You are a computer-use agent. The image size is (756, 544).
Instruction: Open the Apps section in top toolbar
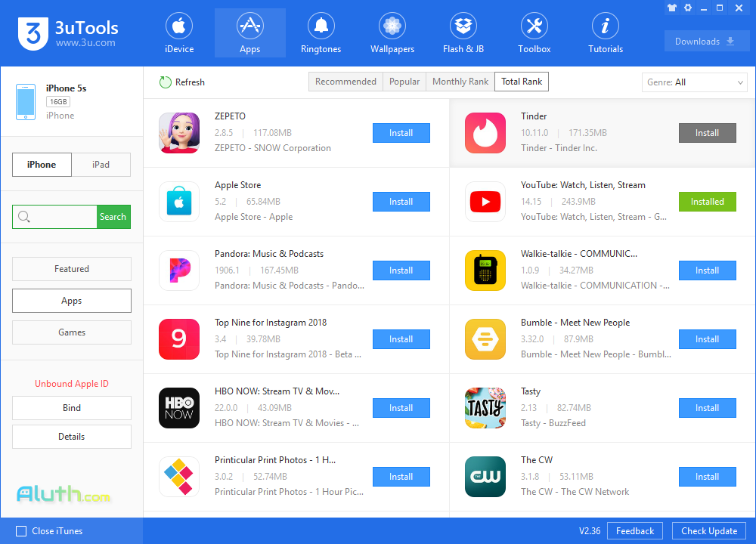tap(249, 33)
